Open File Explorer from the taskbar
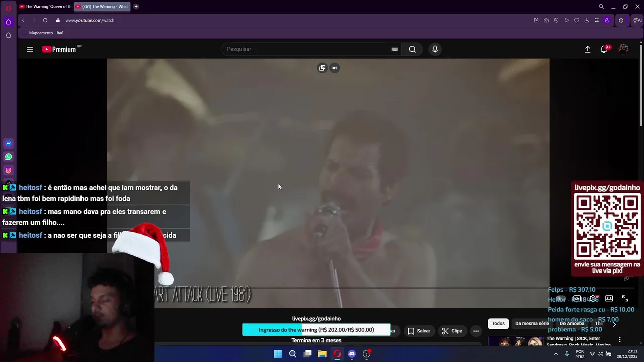 (x=323, y=354)
